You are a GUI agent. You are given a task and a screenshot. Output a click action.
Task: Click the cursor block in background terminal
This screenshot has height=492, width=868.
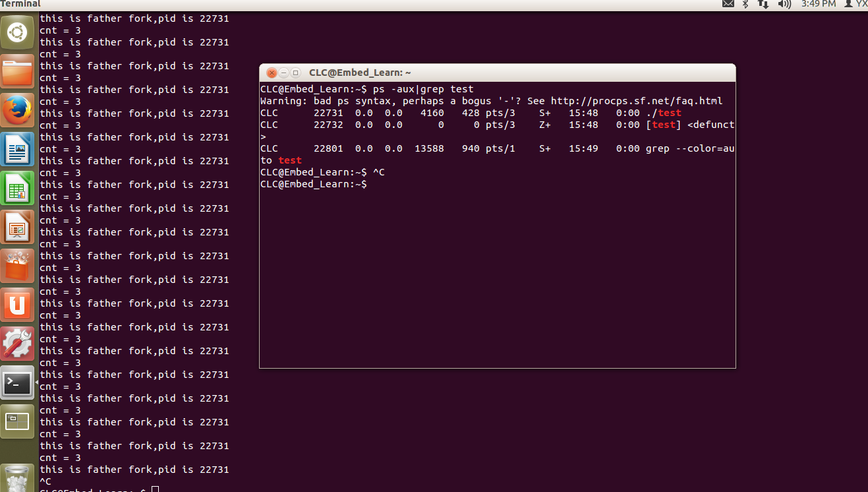(x=155, y=489)
